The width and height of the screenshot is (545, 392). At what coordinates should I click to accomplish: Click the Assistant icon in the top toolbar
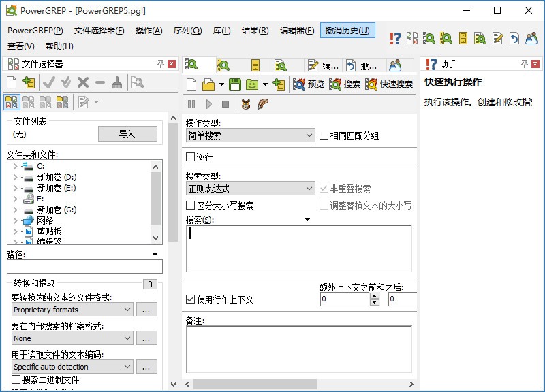395,38
